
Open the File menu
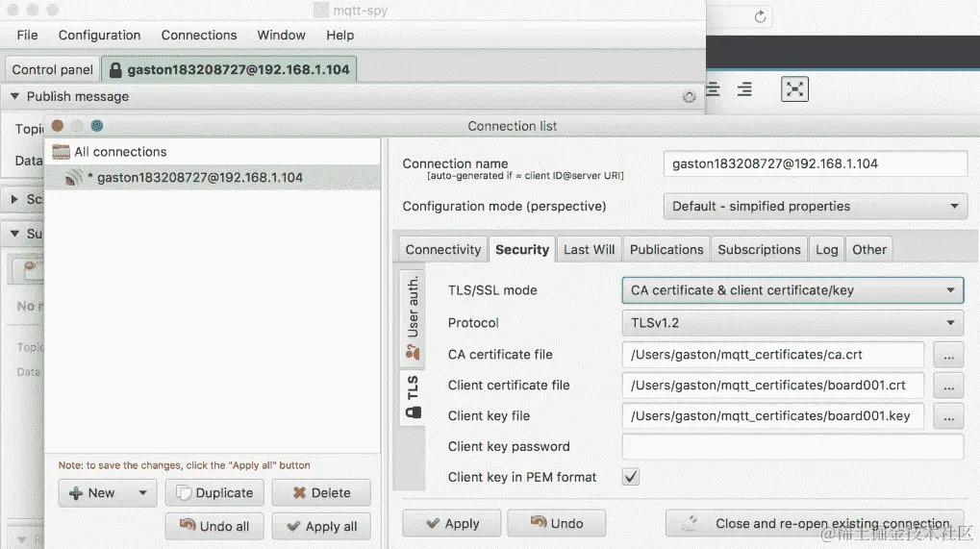[27, 35]
